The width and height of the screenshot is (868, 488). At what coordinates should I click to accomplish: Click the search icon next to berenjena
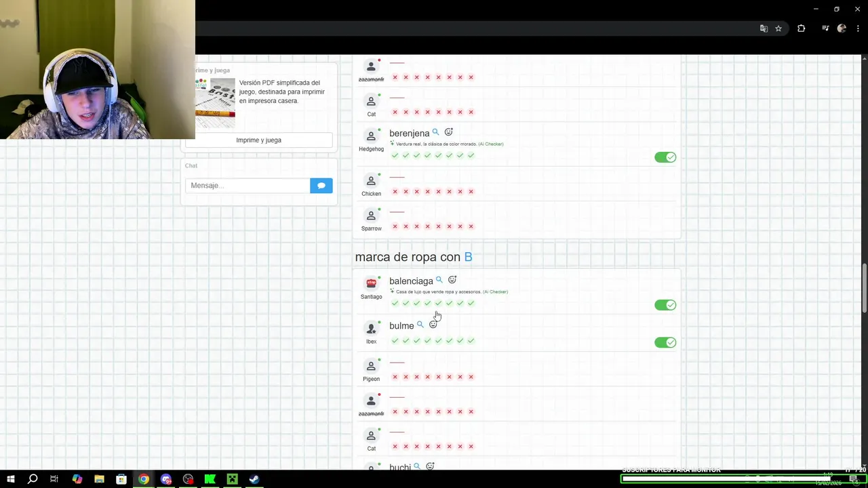[x=435, y=132]
